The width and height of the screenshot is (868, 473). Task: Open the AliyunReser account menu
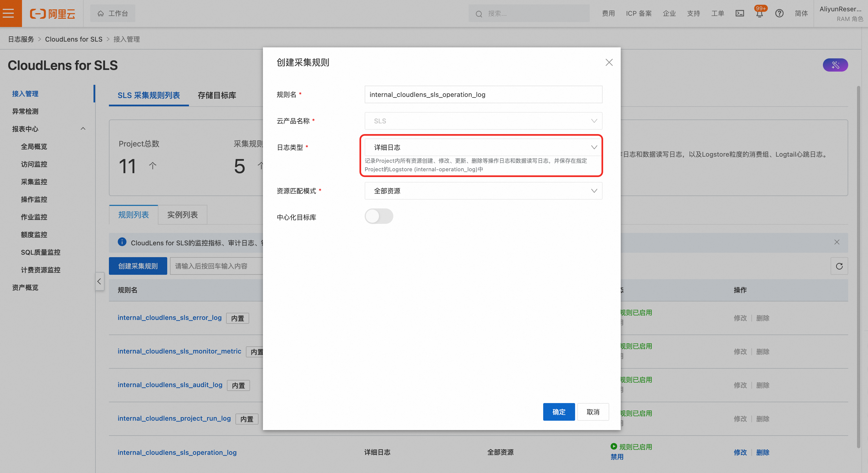pyautogui.click(x=841, y=13)
